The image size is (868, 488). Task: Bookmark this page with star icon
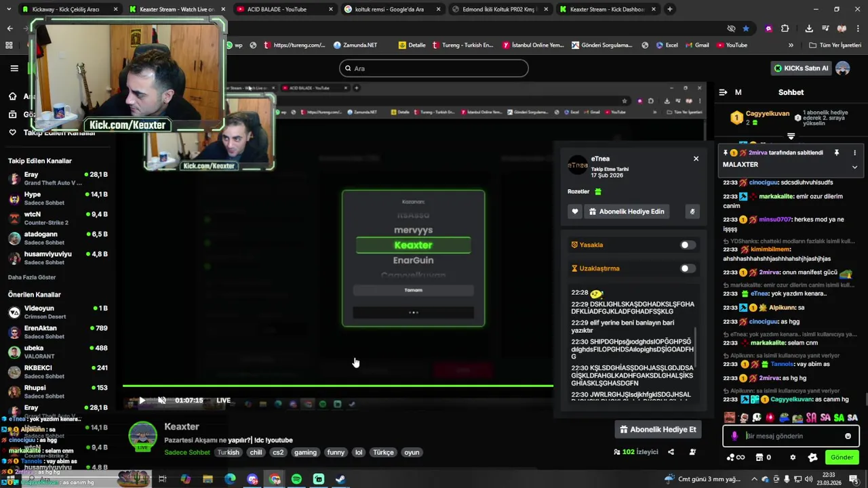tap(746, 28)
